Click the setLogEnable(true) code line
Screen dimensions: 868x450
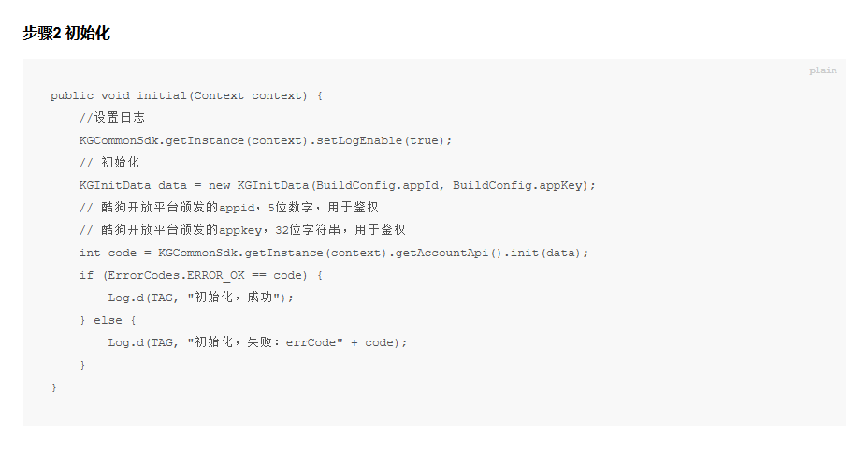tap(265, 140)
